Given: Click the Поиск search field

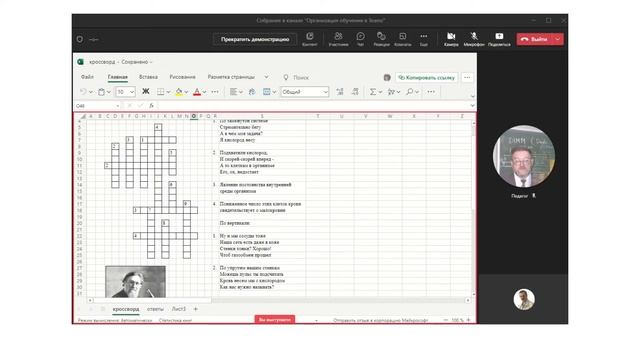Looking at the screenshot, I should tap(301, 78).
